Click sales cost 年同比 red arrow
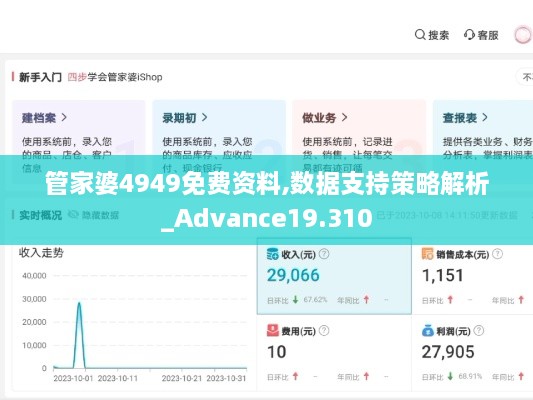The width and height of the screenshot is (533, 400). (x=521, y=300)
